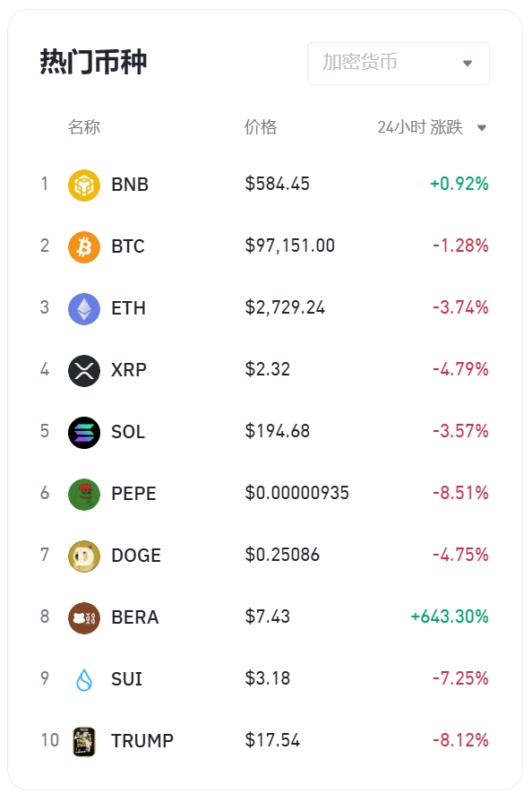Screen dimensions: 532x802
Task: Click the BERA bear icon
Action: [84, 618]
